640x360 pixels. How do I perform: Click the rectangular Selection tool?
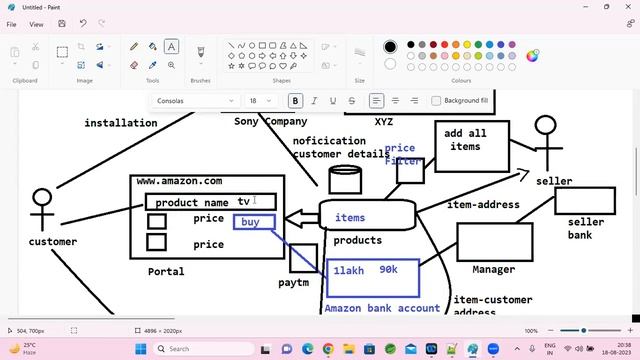62,52
